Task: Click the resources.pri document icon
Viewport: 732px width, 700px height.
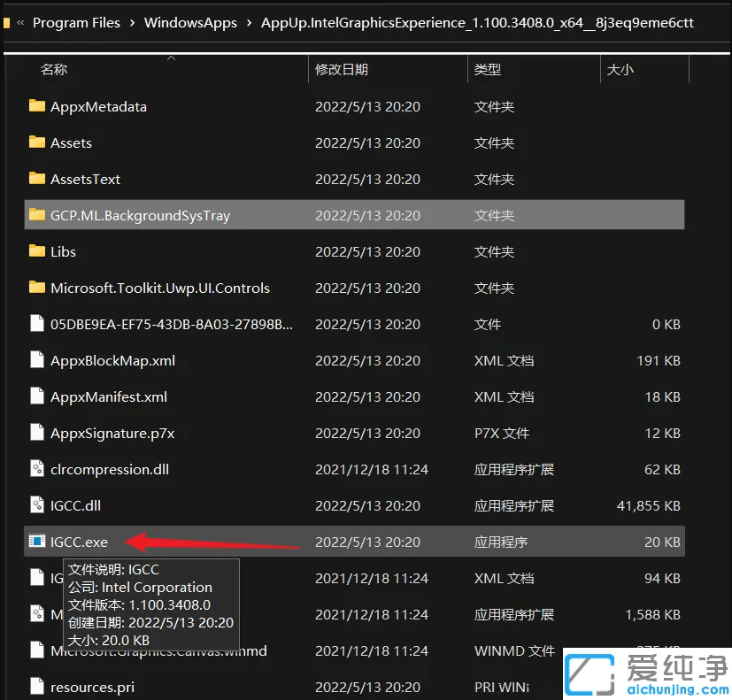Action: (36, 687)
